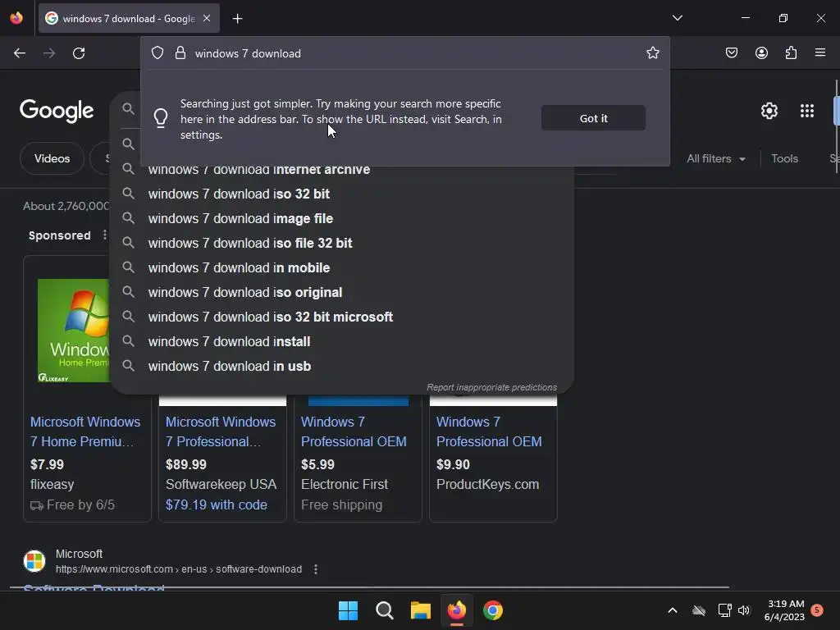Click the address bar text 'windows 7 download'
The height and width of the screenshot is (630, 840).
(248, 53)
